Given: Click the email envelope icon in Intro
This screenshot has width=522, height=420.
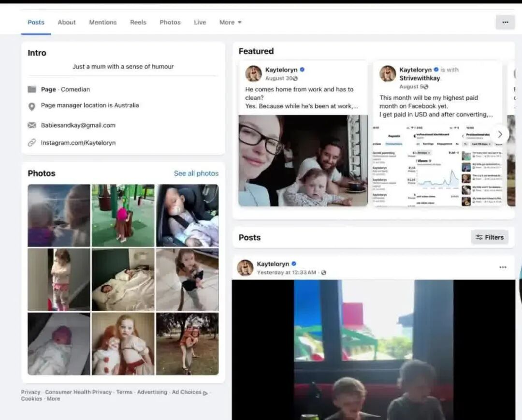Looking at the screenshot, I should [x=32, y=125].
